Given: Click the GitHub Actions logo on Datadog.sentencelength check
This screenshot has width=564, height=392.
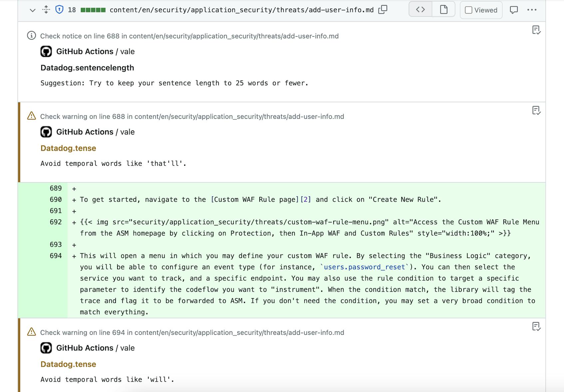Looking at the screenshot, I should (46, 52).
